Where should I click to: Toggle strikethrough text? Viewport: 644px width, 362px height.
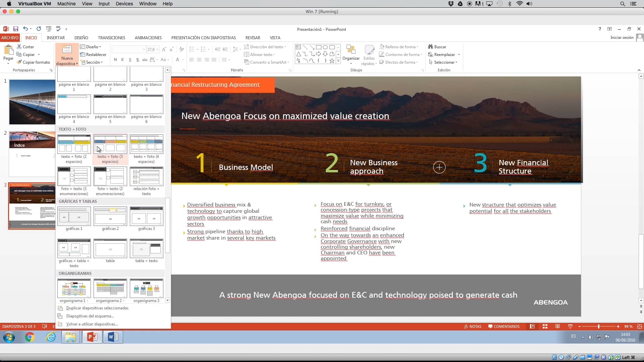coord(145,60)
